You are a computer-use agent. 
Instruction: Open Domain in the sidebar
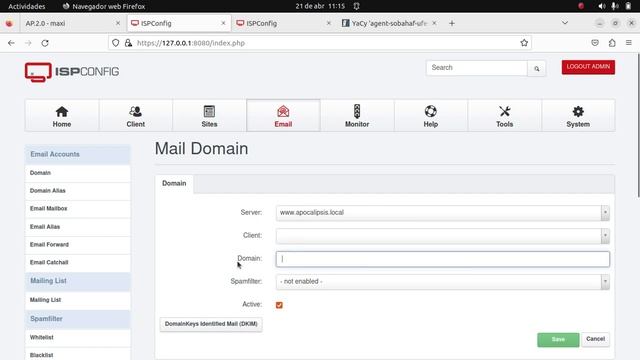pyautogui.click(x=78, y=173)
